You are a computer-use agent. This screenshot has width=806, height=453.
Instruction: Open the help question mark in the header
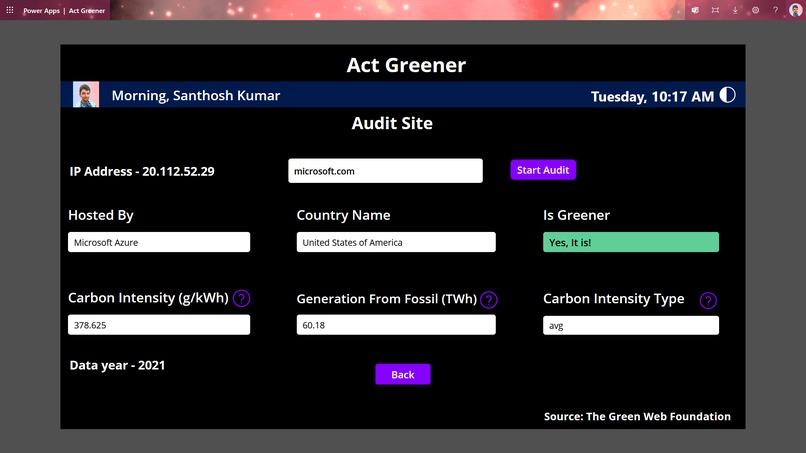[775, 10]
